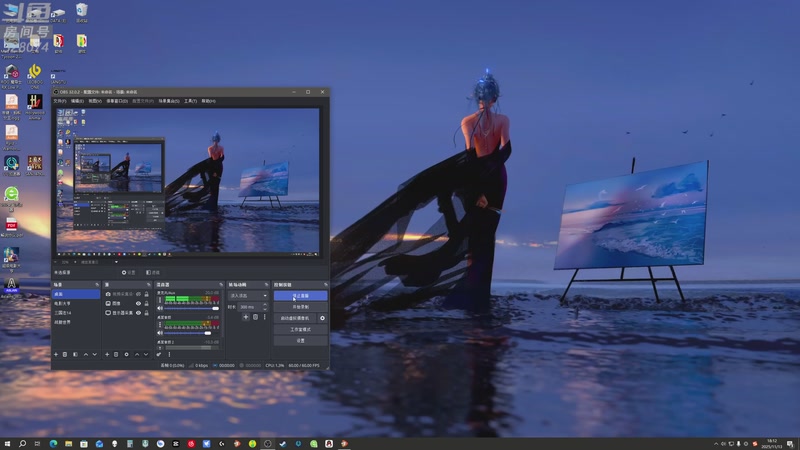
Task: Open Recycle Bin on desktop
Action: coord(82,12)
